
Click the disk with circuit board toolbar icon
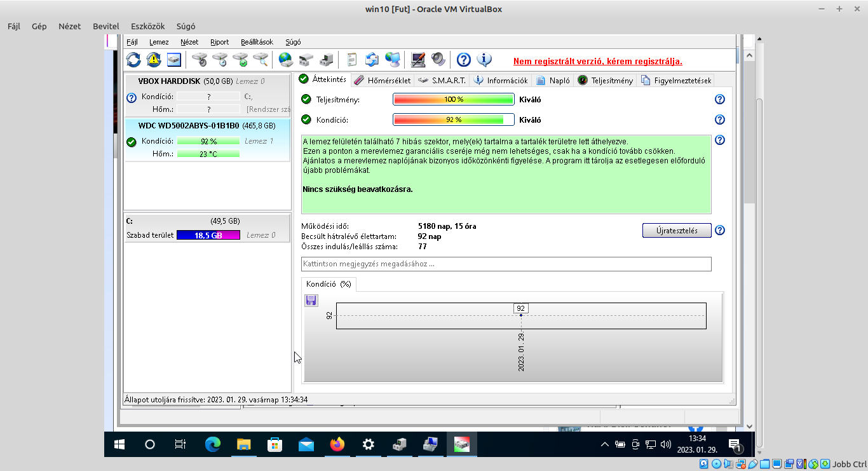pos(327,60)
